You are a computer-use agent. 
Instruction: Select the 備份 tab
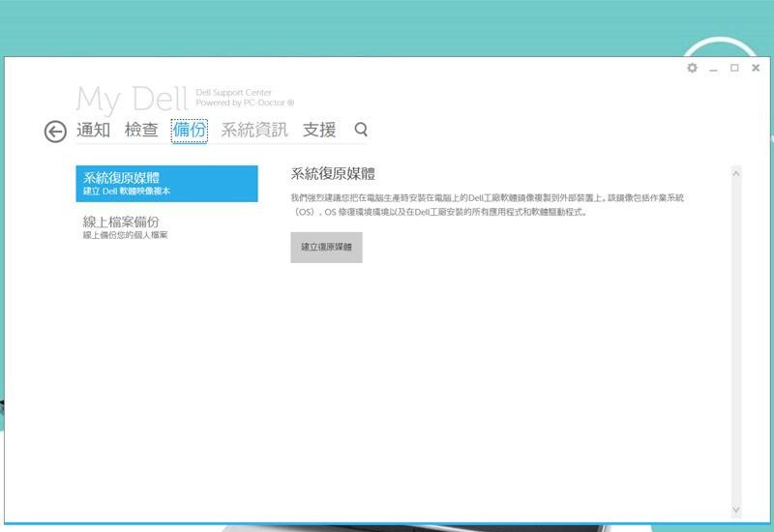point(190,130)
